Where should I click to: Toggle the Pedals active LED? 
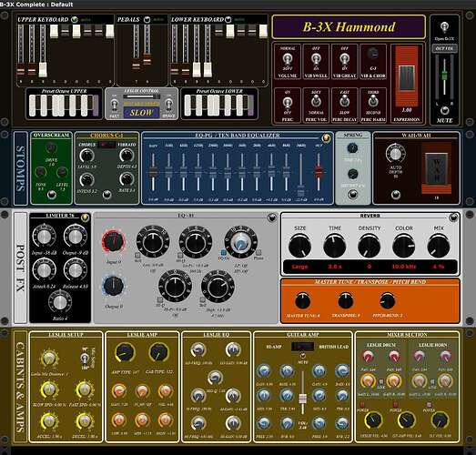point(147,20)
